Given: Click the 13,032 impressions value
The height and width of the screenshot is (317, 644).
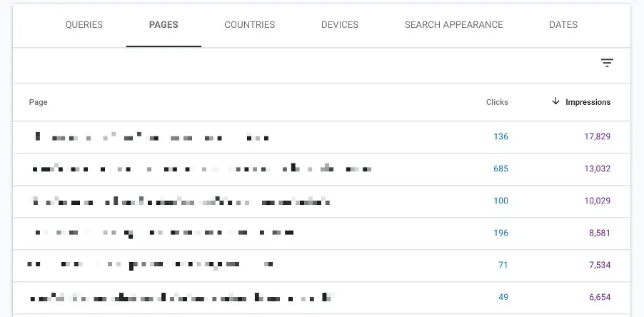Looking at the screenshot, I should [597, 169].
